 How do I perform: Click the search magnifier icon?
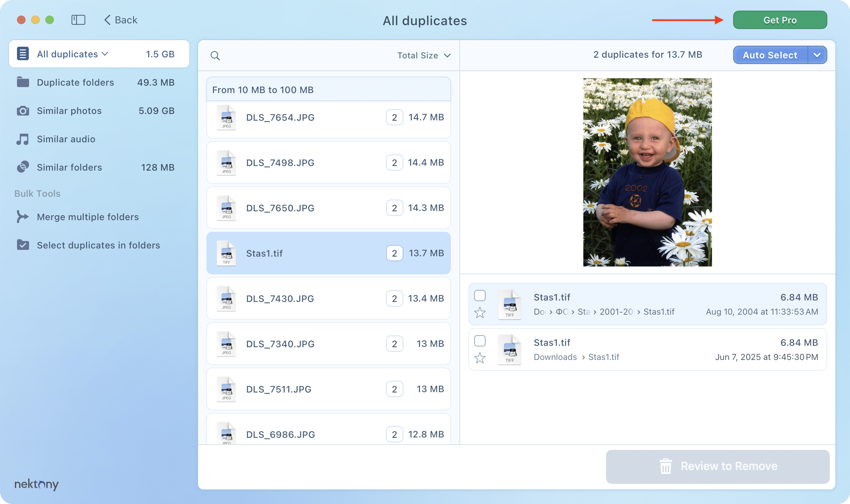pos(215,56)
